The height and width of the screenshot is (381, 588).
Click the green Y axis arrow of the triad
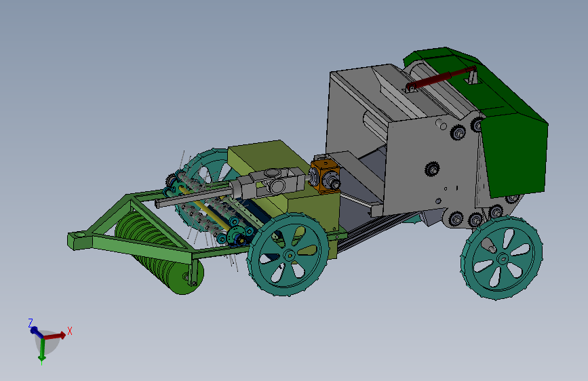click(x=42, y=349)
